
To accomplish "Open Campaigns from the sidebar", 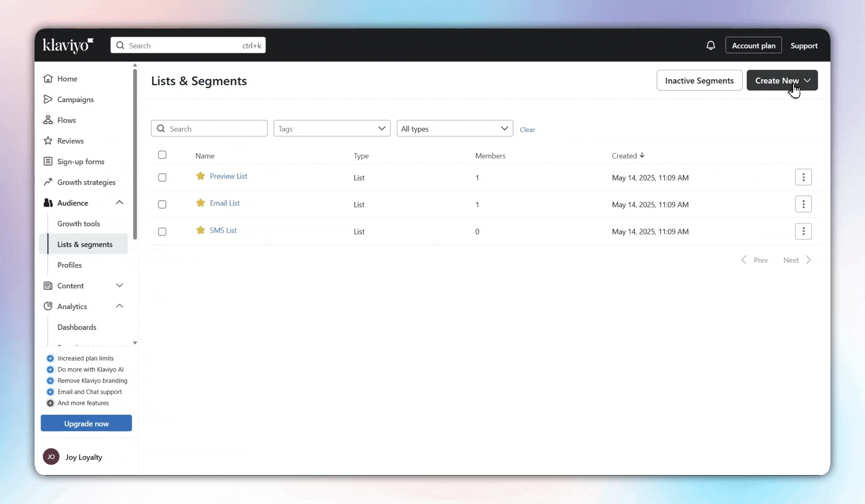I will (75, 99).
